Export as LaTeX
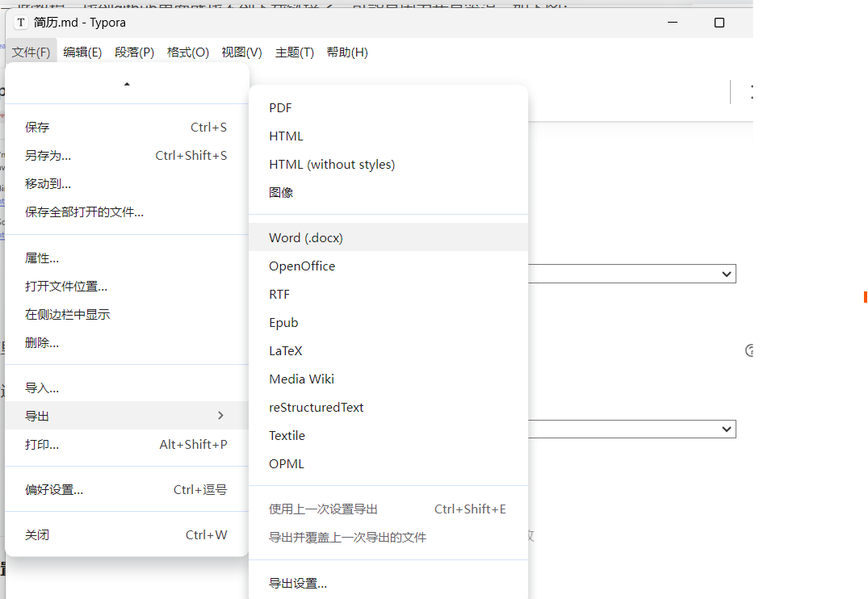Screen dimensions: 868x599 click(x=388, y=351)
